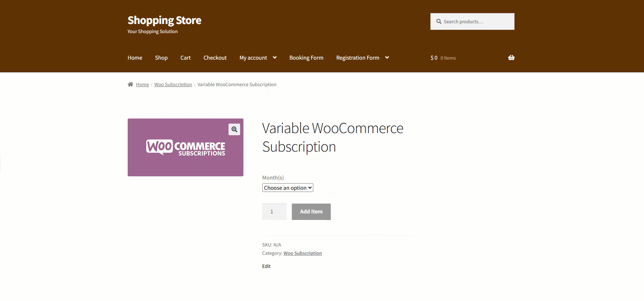Open the Booking Form menu item
644x301 pixels.
coord(306,58)
